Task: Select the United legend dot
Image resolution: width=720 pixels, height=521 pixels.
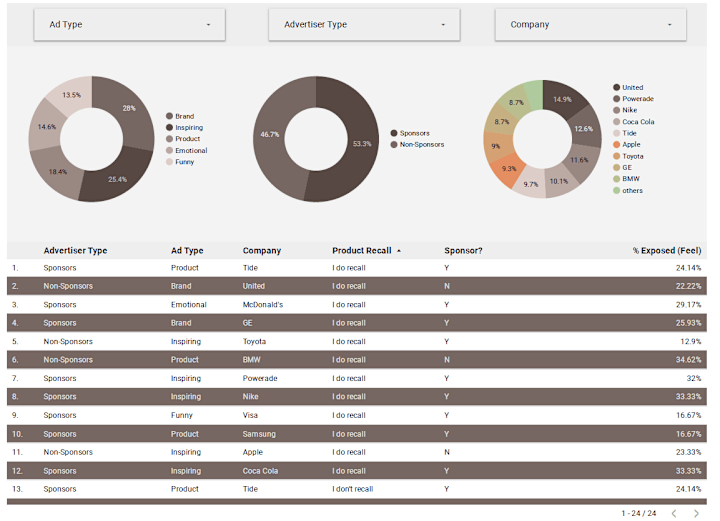Action: (x=617, y=87)
